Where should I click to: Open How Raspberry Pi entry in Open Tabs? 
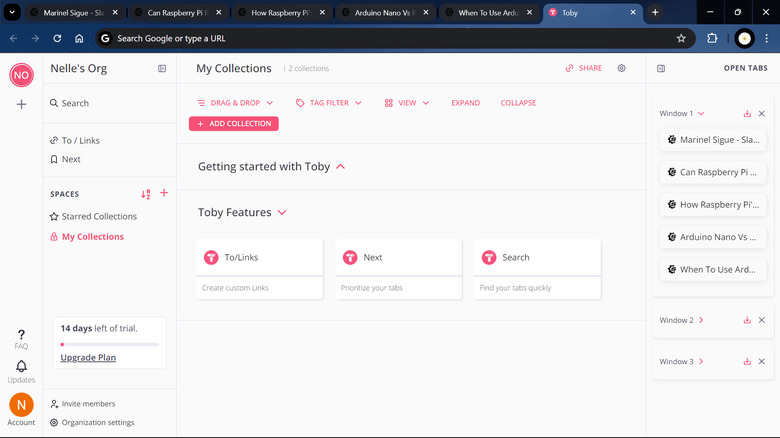tap(713, 205)
